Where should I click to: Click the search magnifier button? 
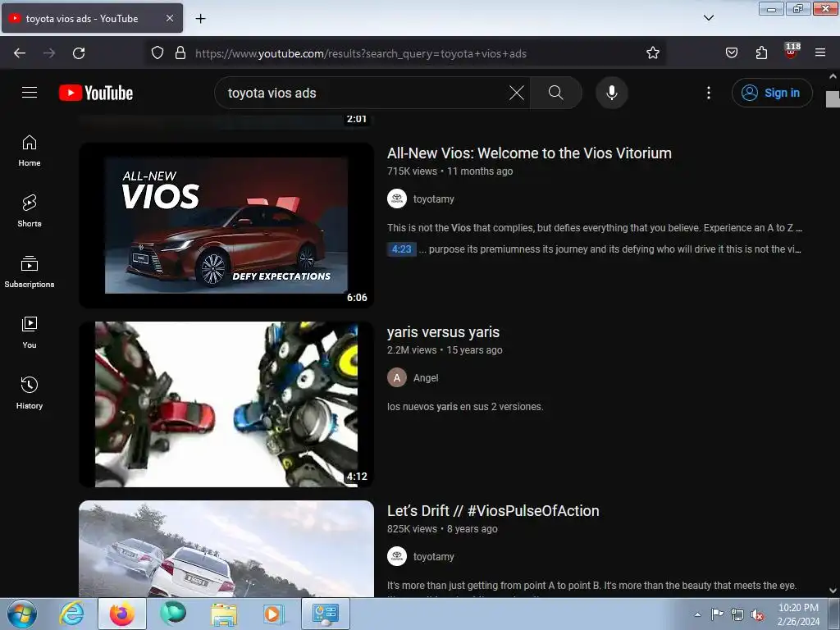[555, 93]
